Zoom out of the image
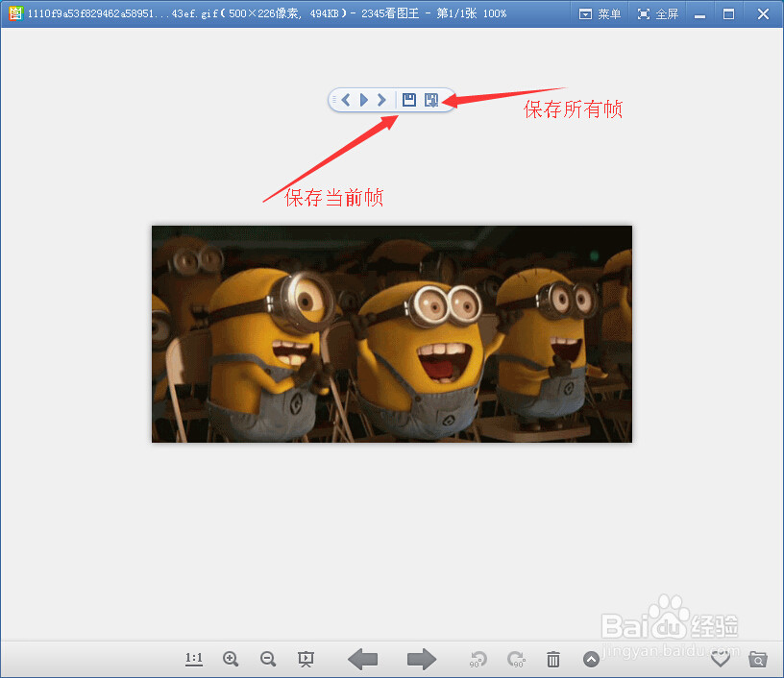 click(x=268, y=659)
